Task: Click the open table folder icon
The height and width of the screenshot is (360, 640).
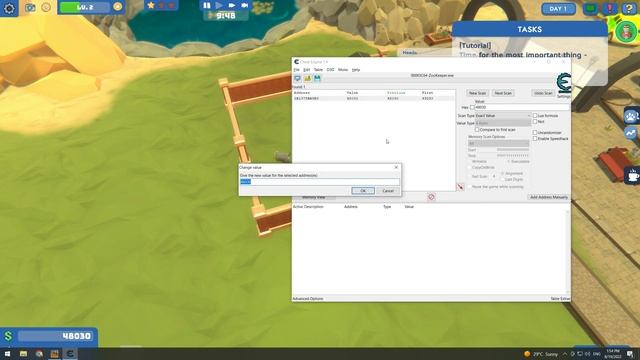Action: (307, 78)
